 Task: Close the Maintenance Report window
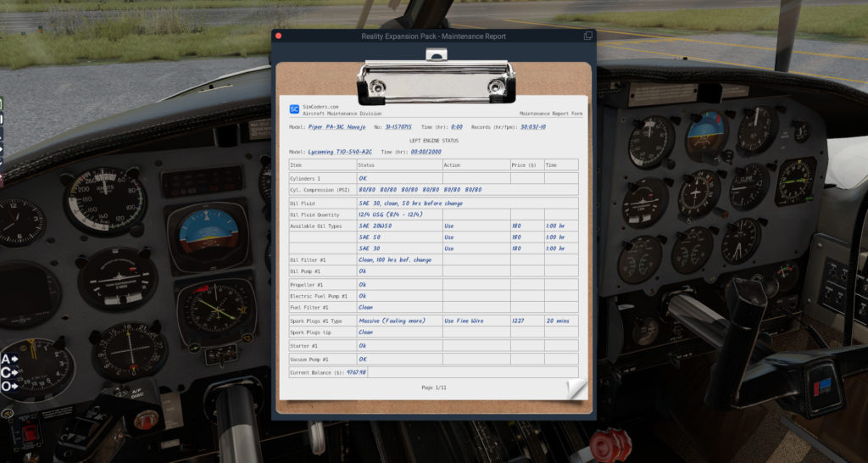tap(278, 36)
